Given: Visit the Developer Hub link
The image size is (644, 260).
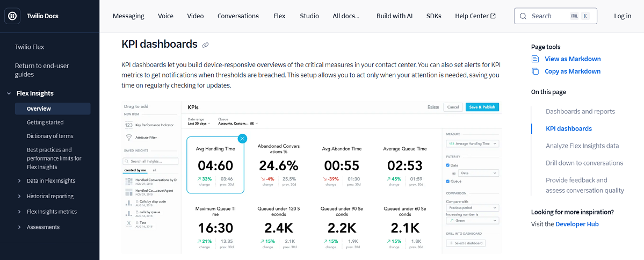Looking at the screenshot, I should pyautogui.click(x=577, y=224).
